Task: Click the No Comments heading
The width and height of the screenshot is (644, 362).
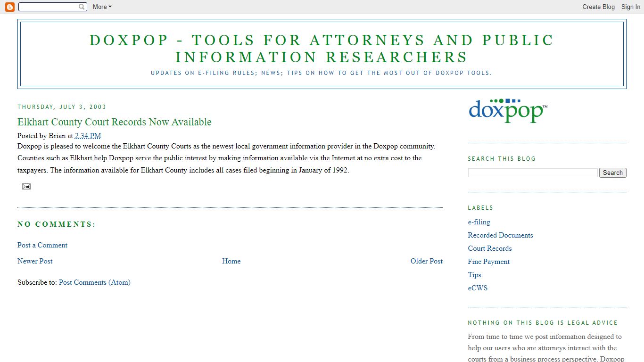Action: coord(57,224)
